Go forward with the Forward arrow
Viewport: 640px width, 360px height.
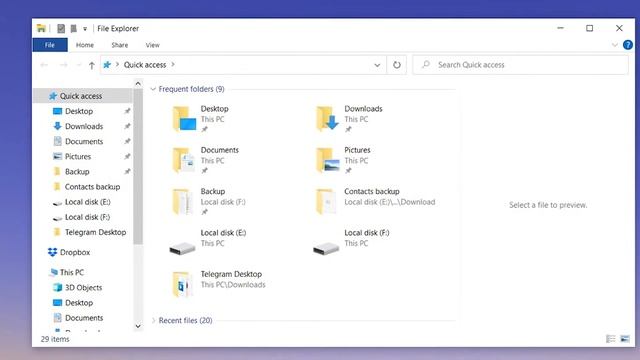(x=63, y=65)
